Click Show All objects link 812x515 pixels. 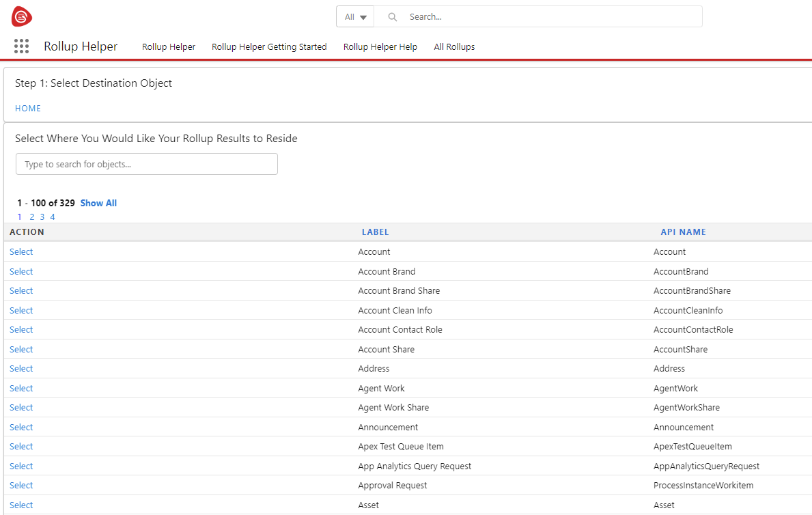click(98, 203)
